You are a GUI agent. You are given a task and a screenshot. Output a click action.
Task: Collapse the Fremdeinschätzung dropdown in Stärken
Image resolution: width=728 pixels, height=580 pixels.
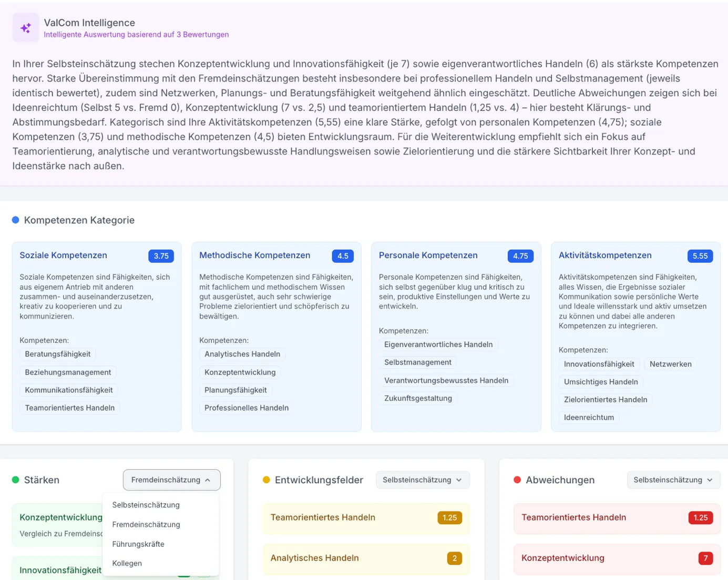[171, 480]
